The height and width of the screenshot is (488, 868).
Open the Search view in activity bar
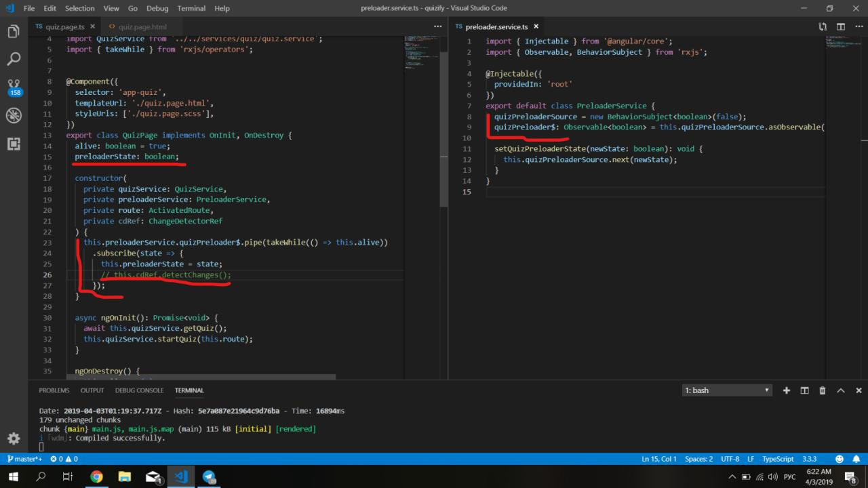(13, 60)
